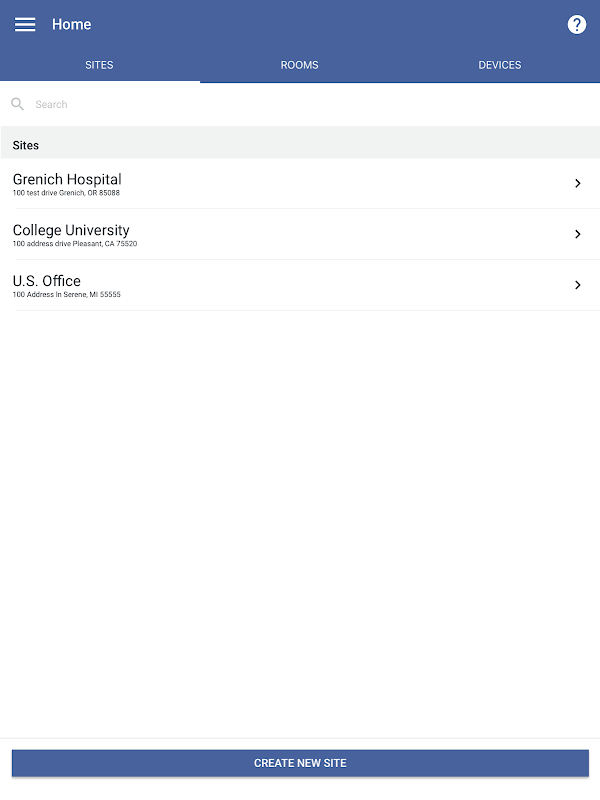Focus the Search input field

click(306, 104)
